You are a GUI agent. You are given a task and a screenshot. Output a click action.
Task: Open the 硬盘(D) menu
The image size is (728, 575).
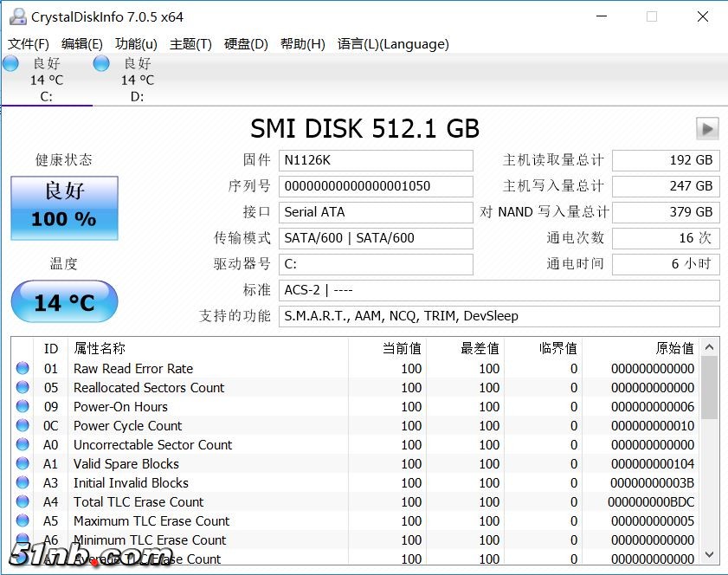pos(246,44)
